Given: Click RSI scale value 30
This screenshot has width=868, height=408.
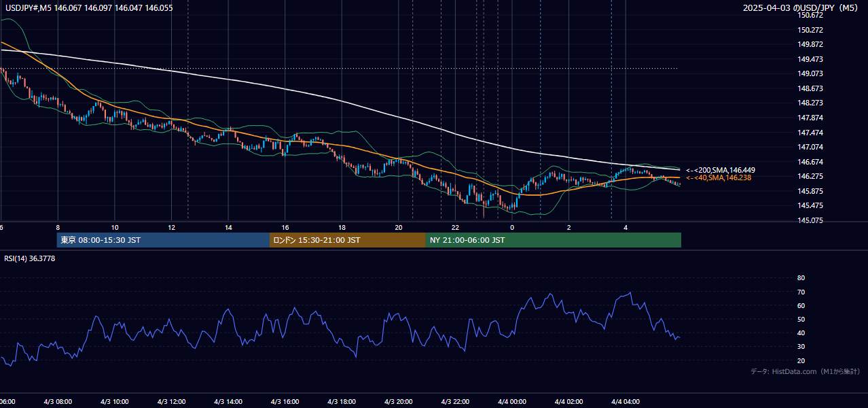Looking at the screenshot, I should [x=801, y=346].
